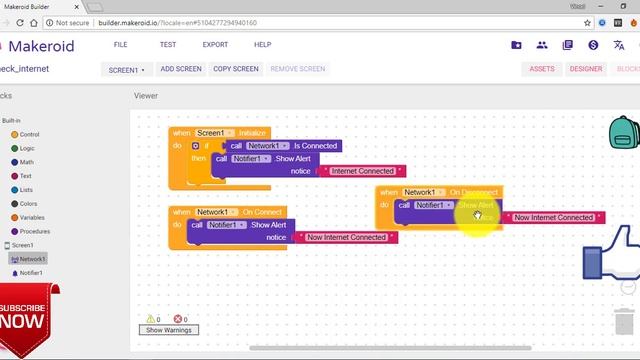
Task: Open the HELP menu
Action: 262,44
